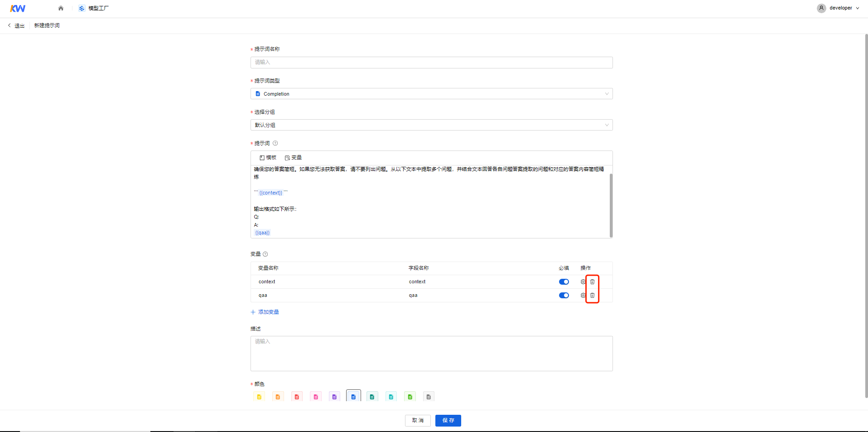Pick the purple document color
This screenshot has height=432, width=868.
click(x=334, y=397)
